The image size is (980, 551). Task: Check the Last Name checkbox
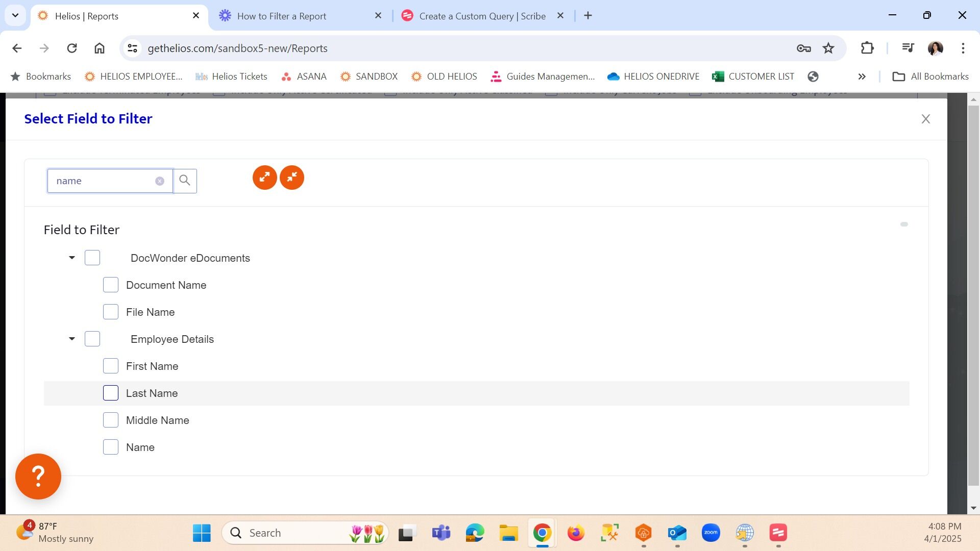(x=111, y=393)
